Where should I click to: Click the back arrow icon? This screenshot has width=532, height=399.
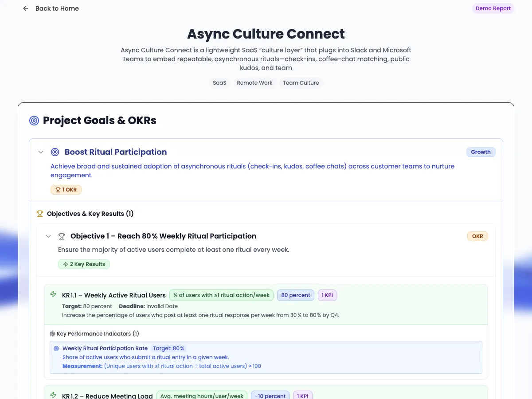(26, 8)
